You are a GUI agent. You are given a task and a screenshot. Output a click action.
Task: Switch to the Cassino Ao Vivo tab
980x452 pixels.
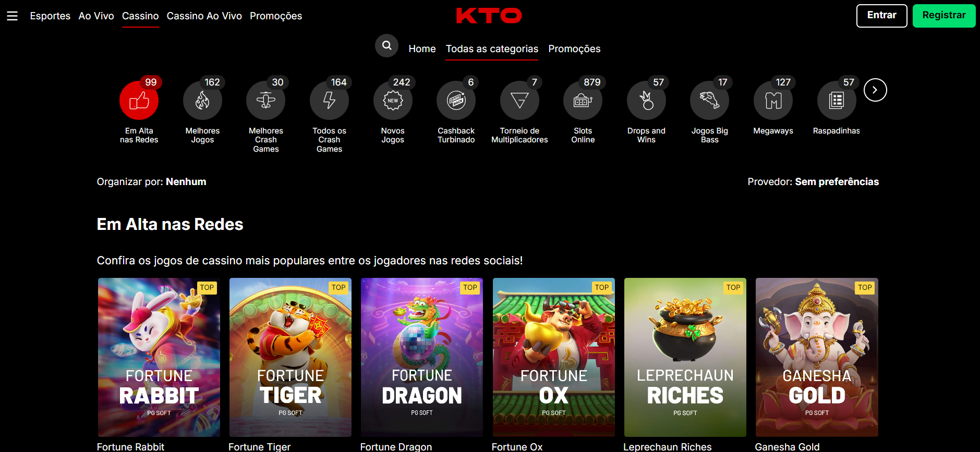pyautogui.click(x=204, y=16)
